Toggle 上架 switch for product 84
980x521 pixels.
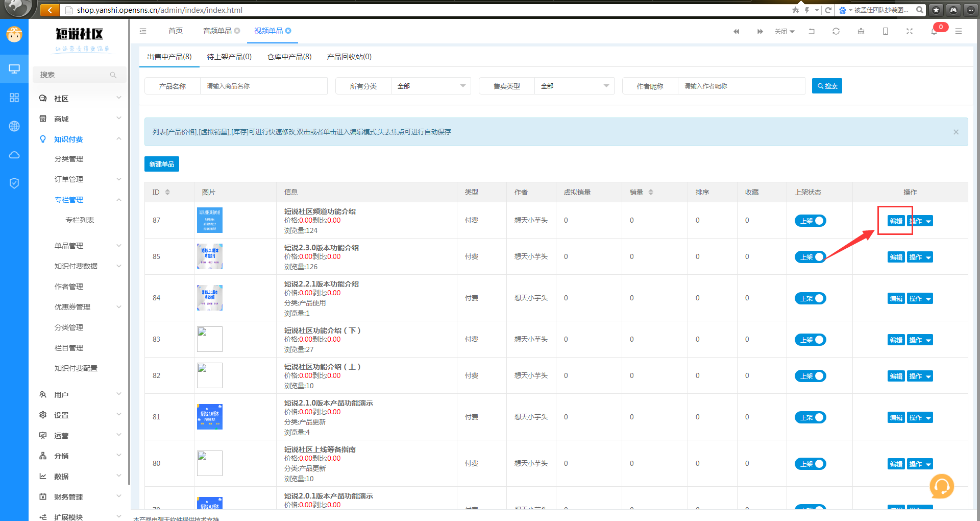point(810,298)
